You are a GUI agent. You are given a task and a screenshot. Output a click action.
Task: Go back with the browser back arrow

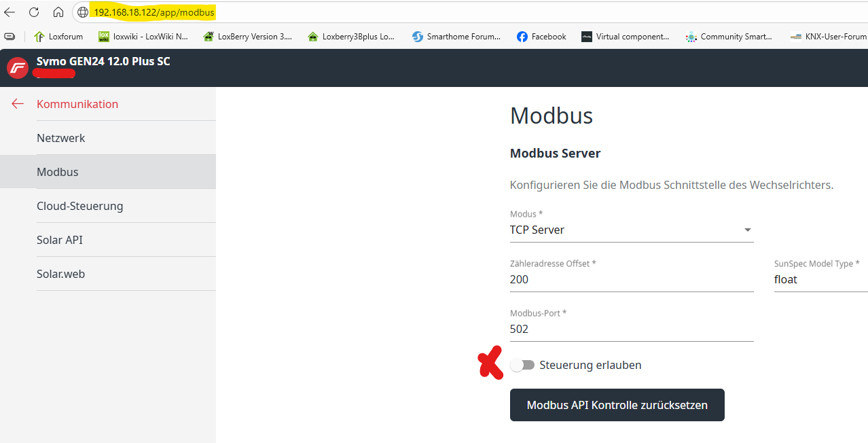tap(10, 12)
